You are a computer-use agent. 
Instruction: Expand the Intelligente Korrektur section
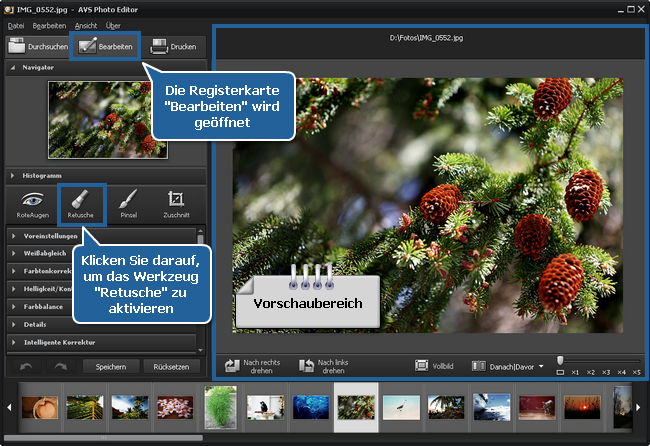pos(102,342)
